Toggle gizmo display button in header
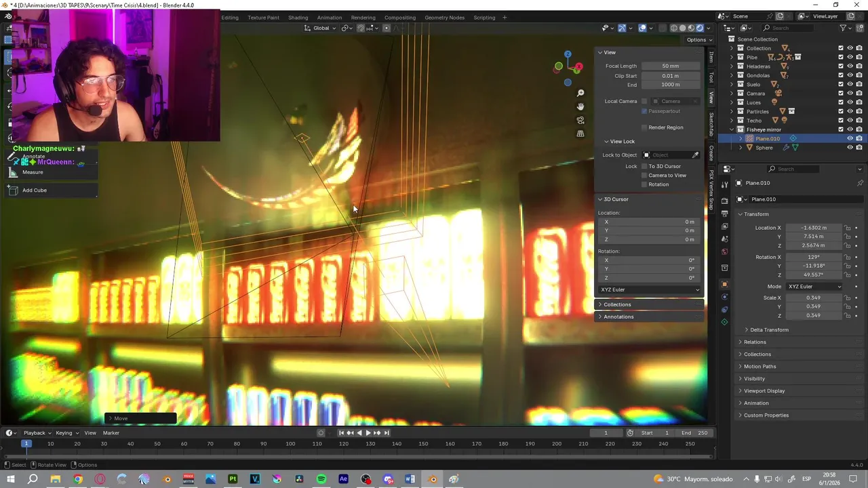The height and width of the screenshot is (488, 868). [x=622, y=28]
